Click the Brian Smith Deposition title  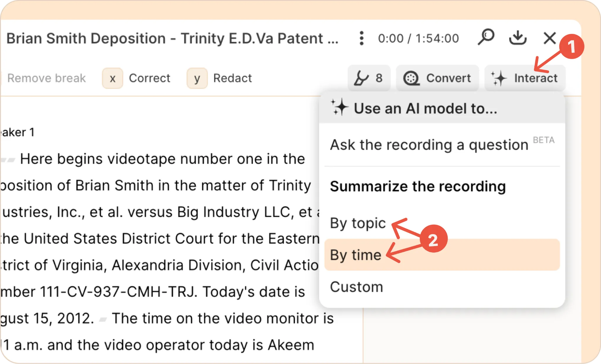(172, 38)
